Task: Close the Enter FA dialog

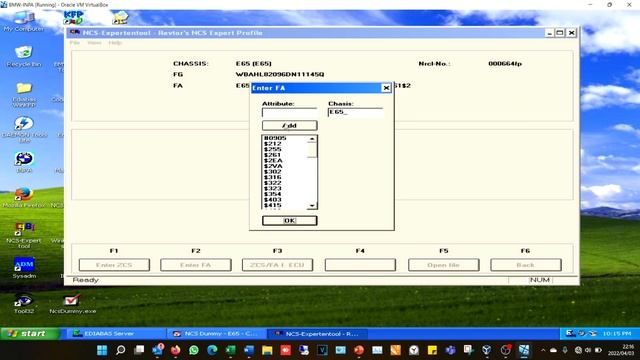Action: (x=386, y=88)
